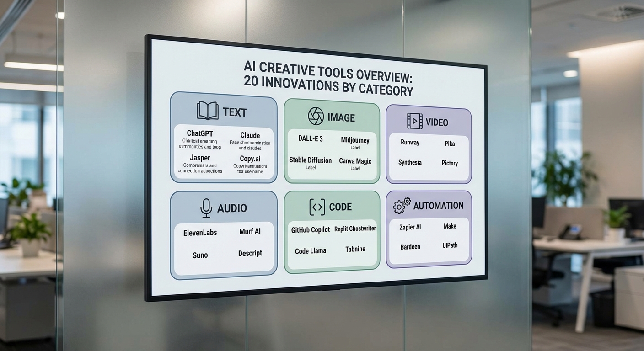Screen dimensions: 644x351
Task: Choose Suno from the Audio tools
Action: (x=200, y=255)
